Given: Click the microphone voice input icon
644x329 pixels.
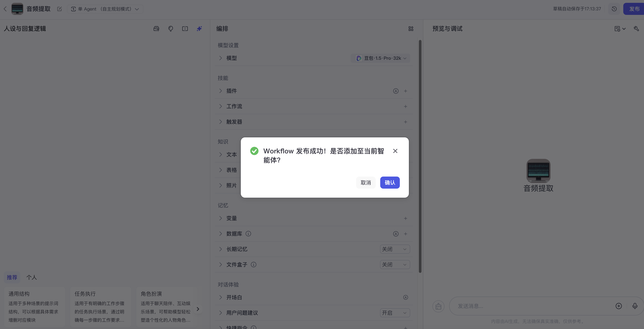Looking at the screenshot, I should pyautogui.click(x=635, y=306).
